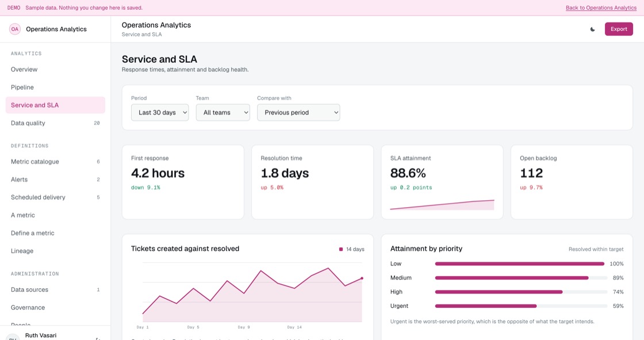Open Define a metric
The height and width of the screenshot is (340, 644).
[x=55, y=232]
